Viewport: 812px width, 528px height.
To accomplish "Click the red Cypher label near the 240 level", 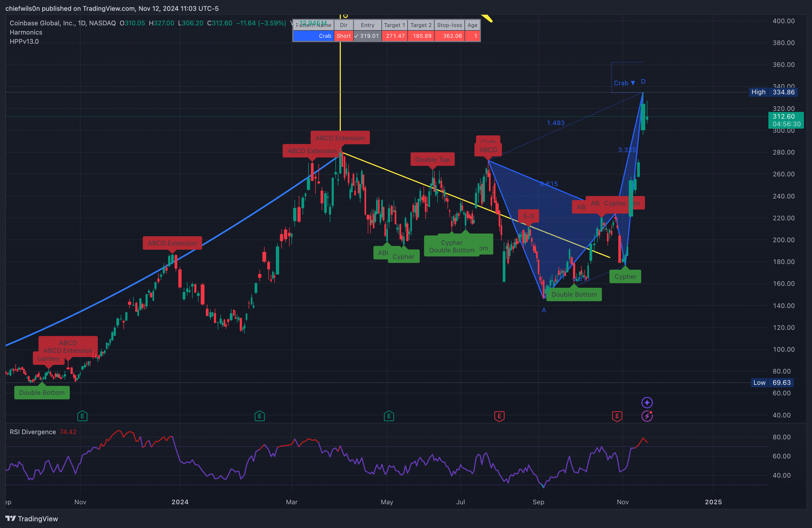I will point(615,203).
